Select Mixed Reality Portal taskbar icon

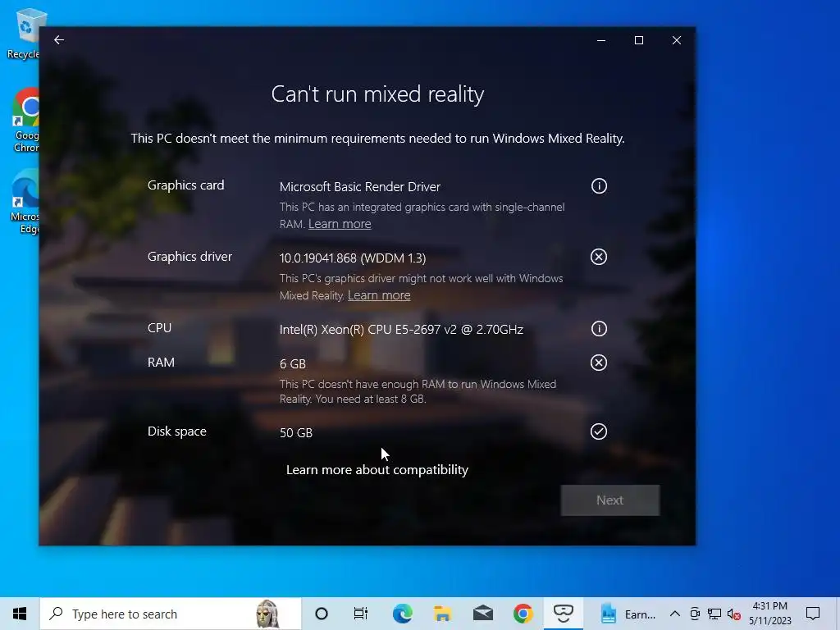(563, 614)
